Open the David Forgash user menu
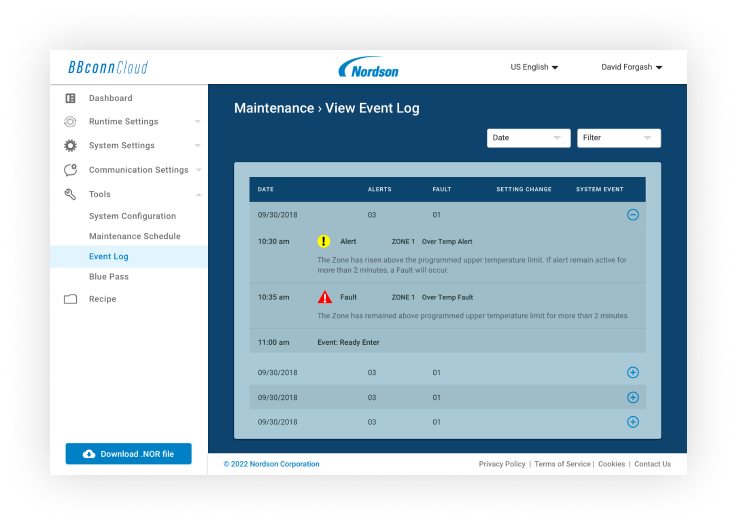Image resolution: width=737 pixels, height=525 pixels. 632,67
